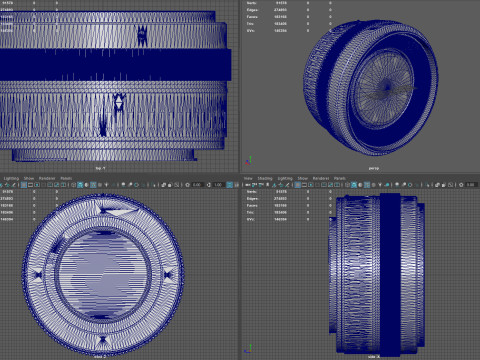Open Show menu in side panel

[x=302, y=178]
